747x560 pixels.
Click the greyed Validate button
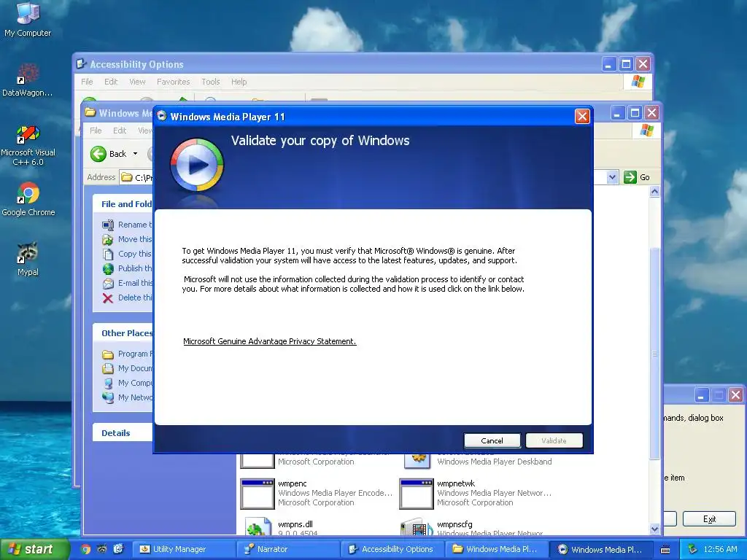click(554, 440)
